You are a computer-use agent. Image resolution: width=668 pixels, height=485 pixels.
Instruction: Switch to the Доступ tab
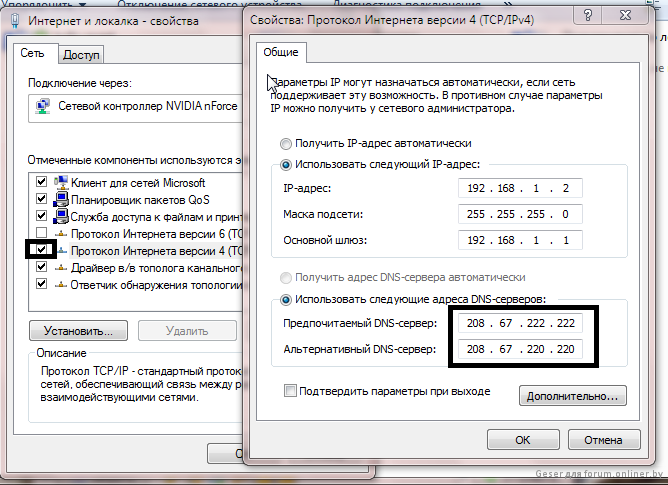(81, 55)
